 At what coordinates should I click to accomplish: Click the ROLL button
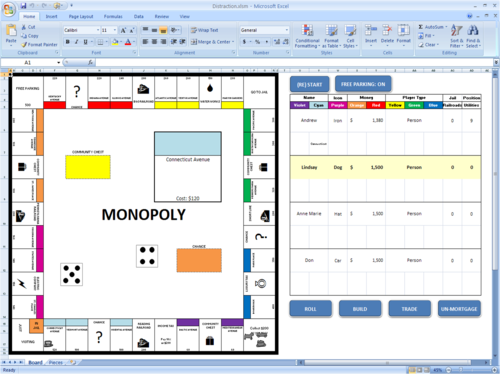pyautogui.click(x=311, y=309)
